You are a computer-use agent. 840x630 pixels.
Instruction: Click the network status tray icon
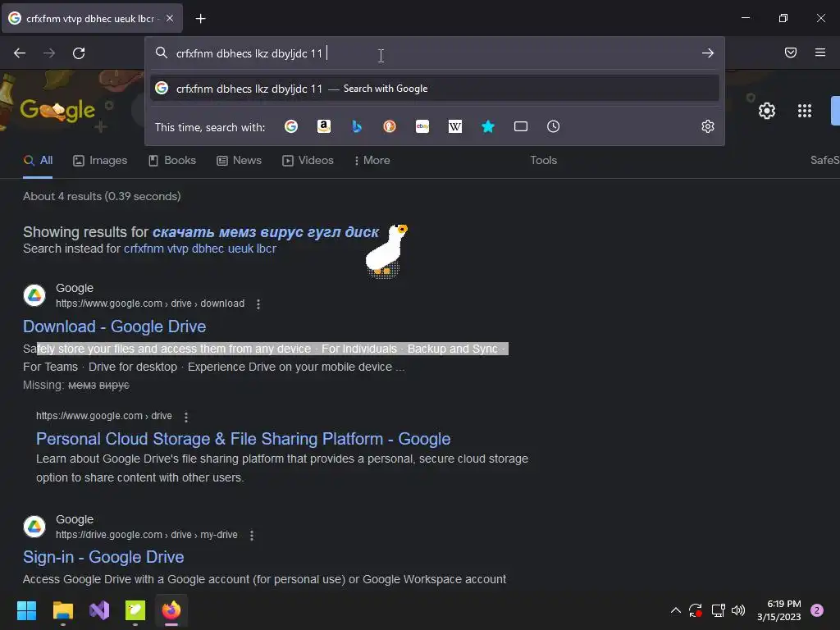718,610
